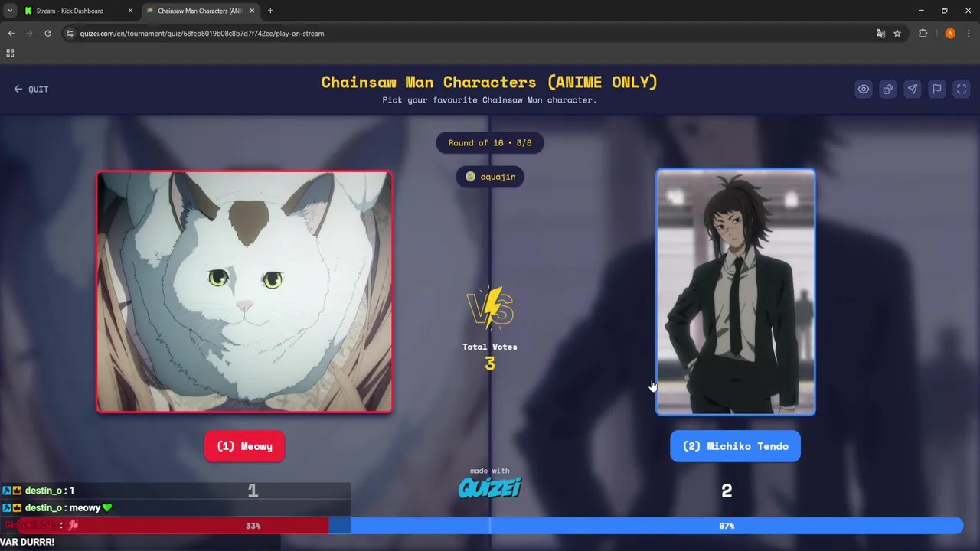Switch to Chainsaw Man Characters browser tab
Viewport: 980px width, 551px height.
[199, 11]
